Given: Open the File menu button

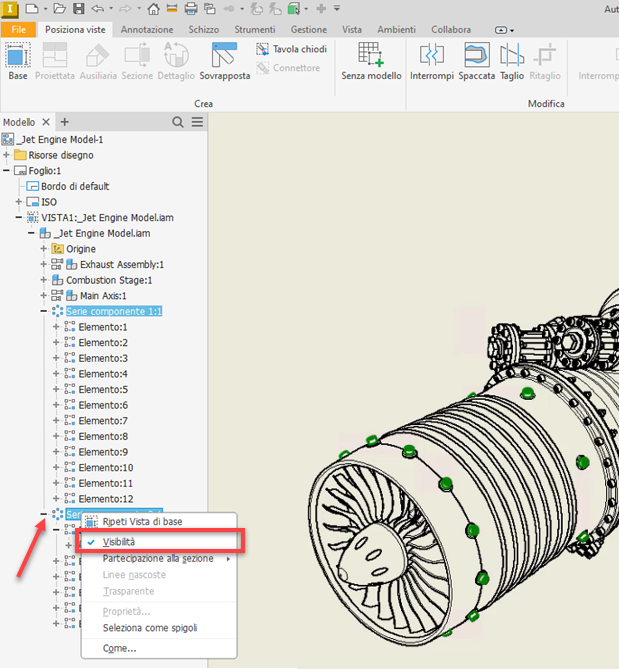Looking at the screenshot, I should tap(18, 30).
